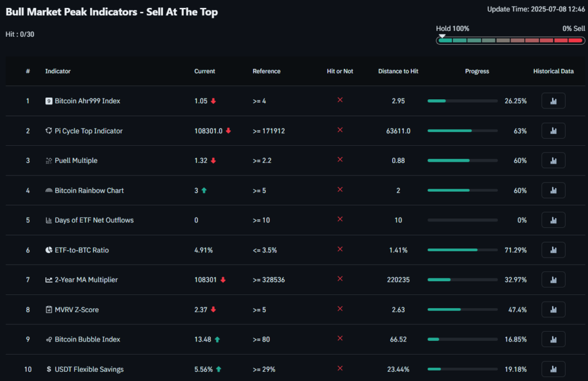This screenshot has width=588, height=381.
Task: Open historical data chart for Bitcoin Ahr999 Index
Action: pos(553,101)
